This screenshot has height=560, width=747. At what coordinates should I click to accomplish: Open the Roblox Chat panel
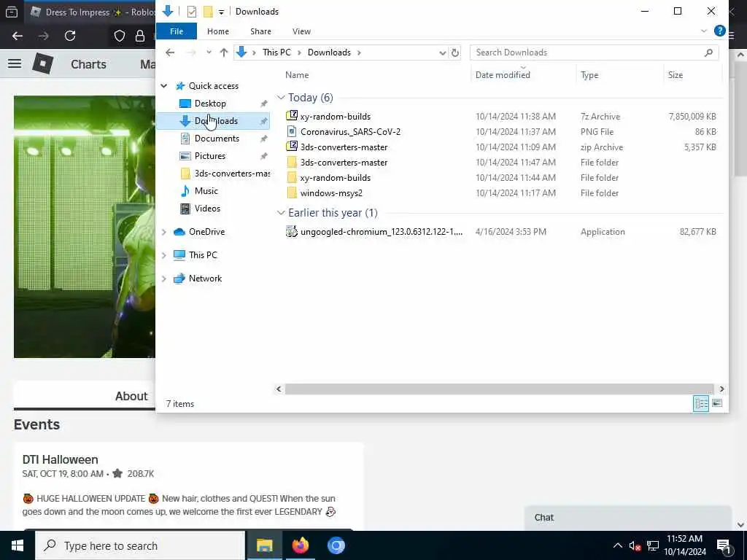coord(628,518)
